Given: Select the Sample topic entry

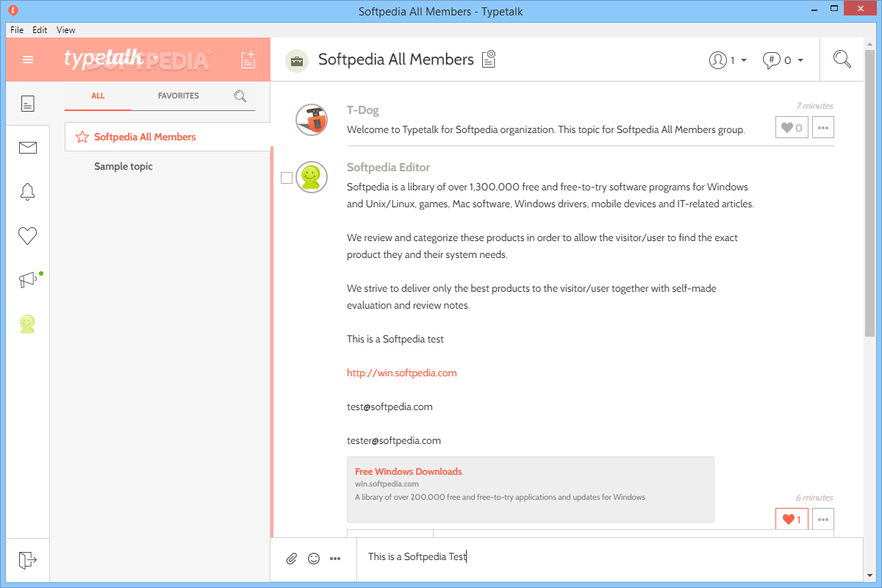Looking at the screenshot, I should [123, 166].
